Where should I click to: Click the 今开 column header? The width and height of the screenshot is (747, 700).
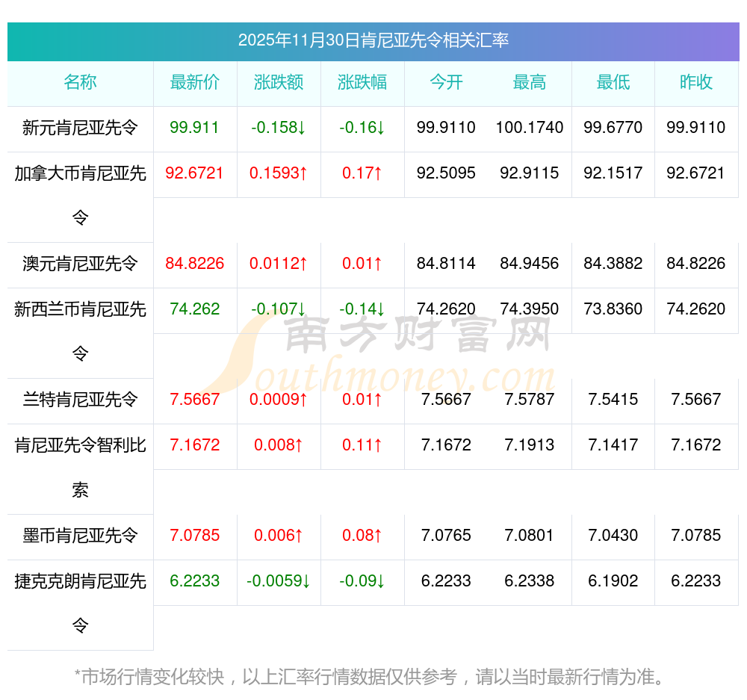click(x=446, y=83)
